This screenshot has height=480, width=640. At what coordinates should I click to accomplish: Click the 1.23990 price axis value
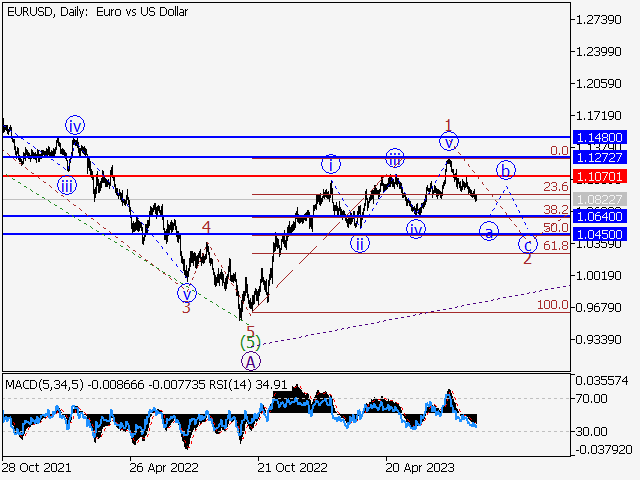pyautogui.click(x=598, y=52)
